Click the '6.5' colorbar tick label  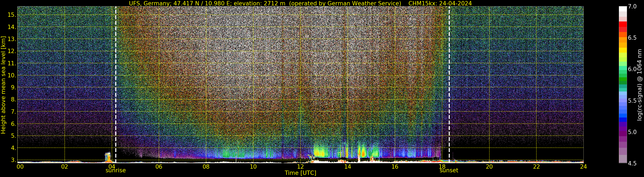[632, 38]
